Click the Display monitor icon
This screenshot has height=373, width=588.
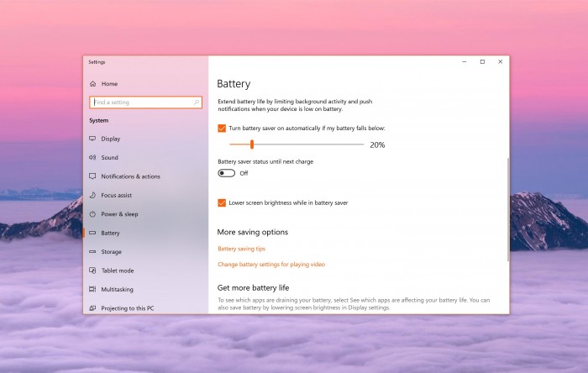coord(92,139)
